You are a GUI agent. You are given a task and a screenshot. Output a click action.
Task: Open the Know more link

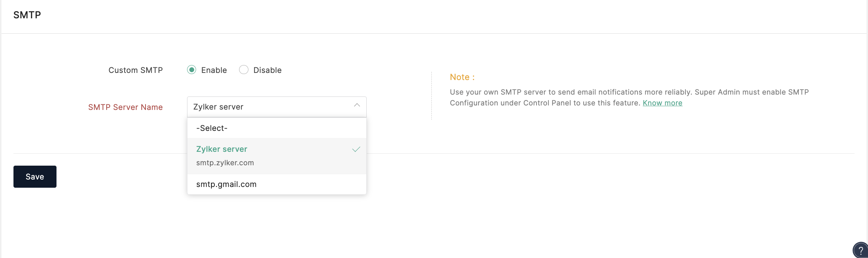point(662,103)
